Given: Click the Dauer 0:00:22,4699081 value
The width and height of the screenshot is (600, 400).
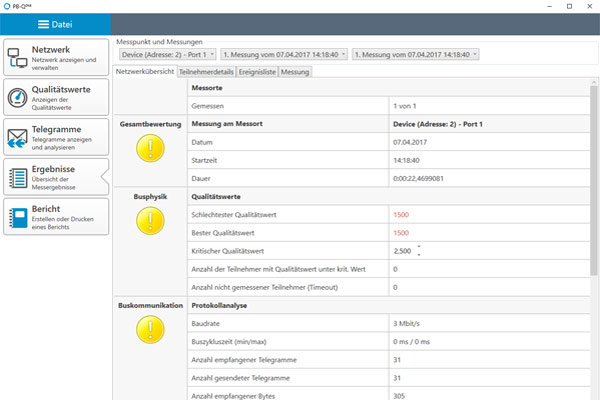Looking at the screenshot, I should 418,178.
